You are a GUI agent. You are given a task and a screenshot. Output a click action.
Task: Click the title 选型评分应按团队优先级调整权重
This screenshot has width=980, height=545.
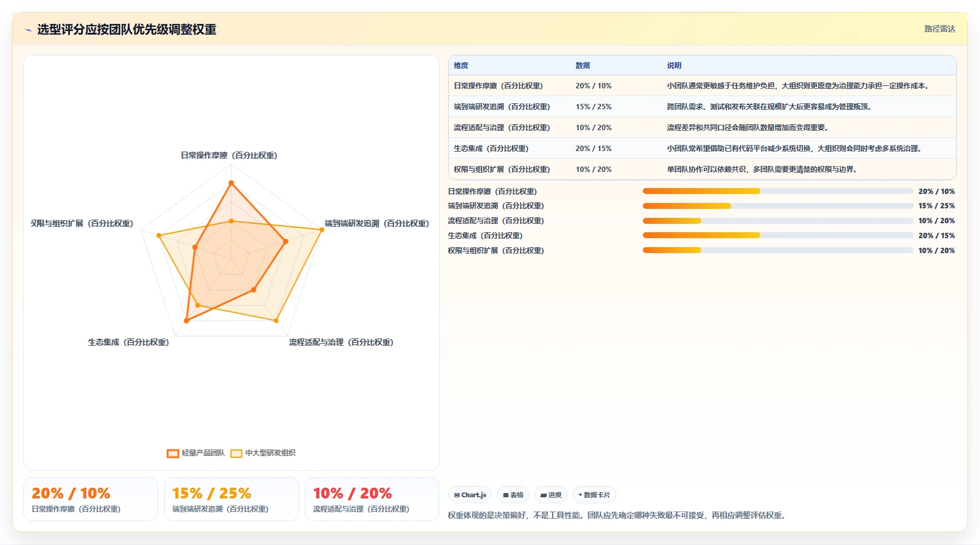point(127,29)
